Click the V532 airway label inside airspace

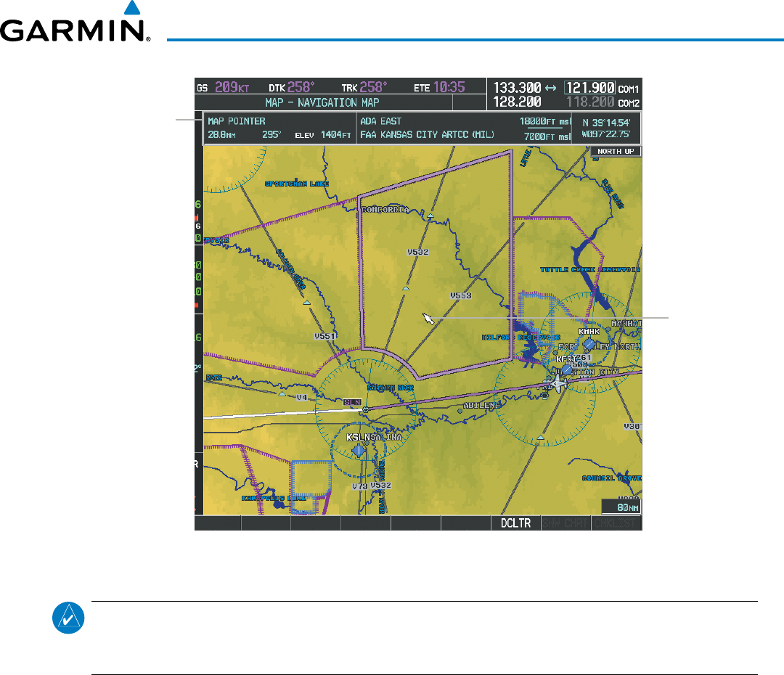click(417, 252)
